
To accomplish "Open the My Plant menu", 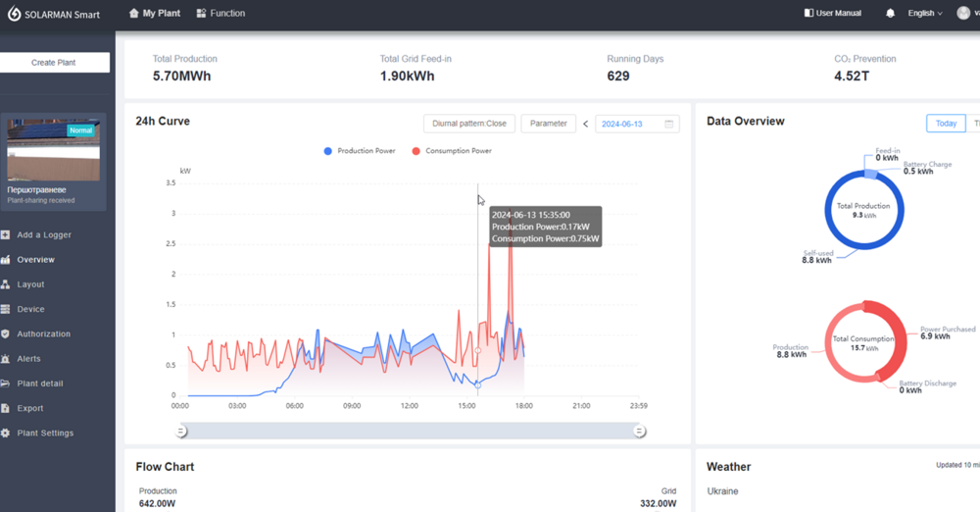I will click(155, 14).
